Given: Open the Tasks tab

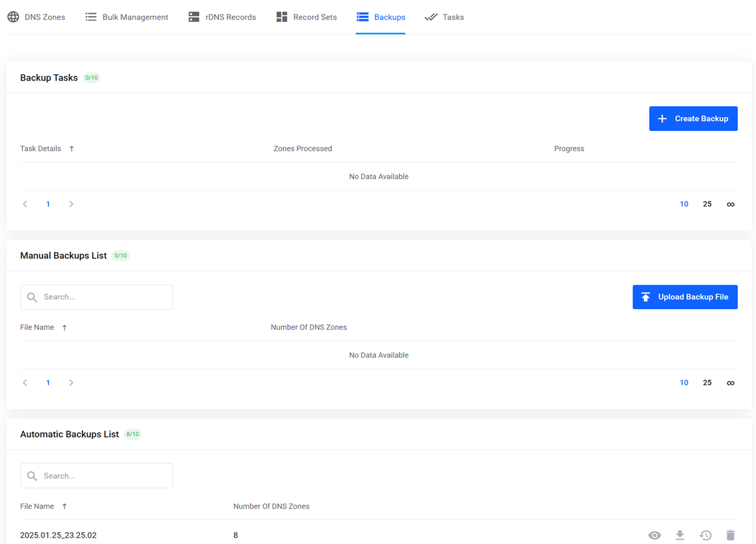Looking at the screenshot, I should coord(444,17).
